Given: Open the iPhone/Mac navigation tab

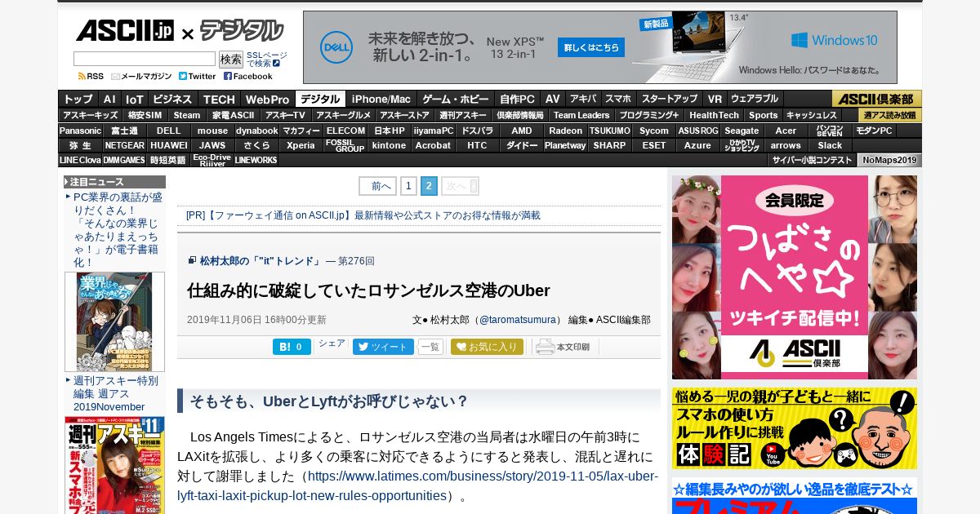Looking at the screenshot, I should 381,99.
